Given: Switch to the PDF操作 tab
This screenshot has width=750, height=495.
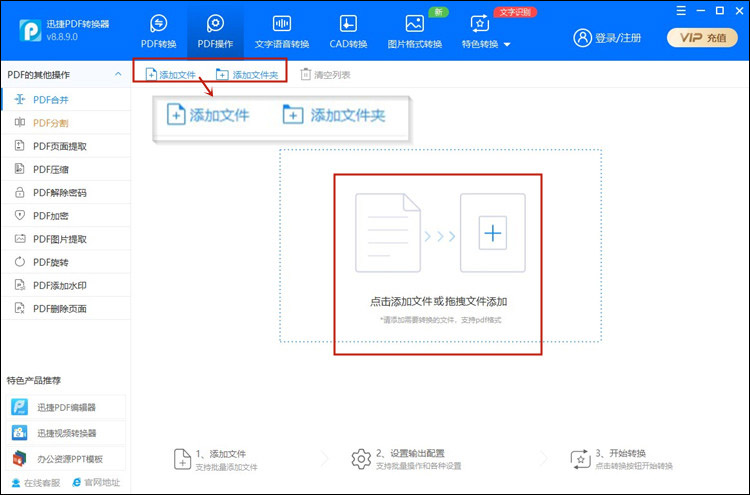Looking at the screenshot, I should (x=215, y=32).
